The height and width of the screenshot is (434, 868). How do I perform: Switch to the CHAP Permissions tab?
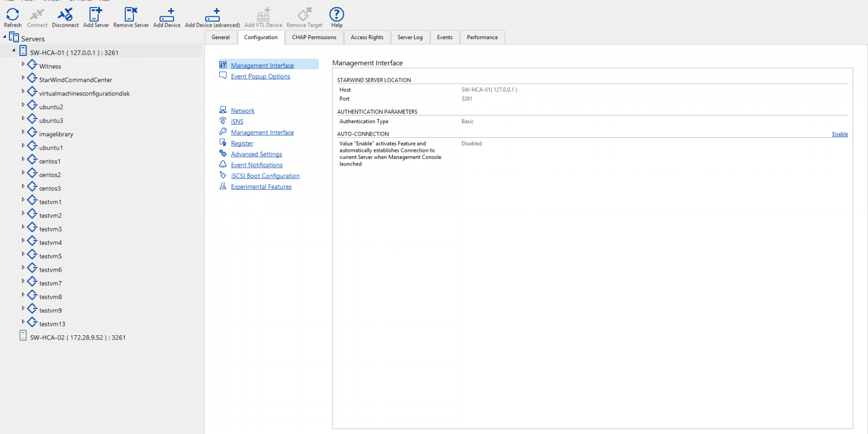(314, 37)
